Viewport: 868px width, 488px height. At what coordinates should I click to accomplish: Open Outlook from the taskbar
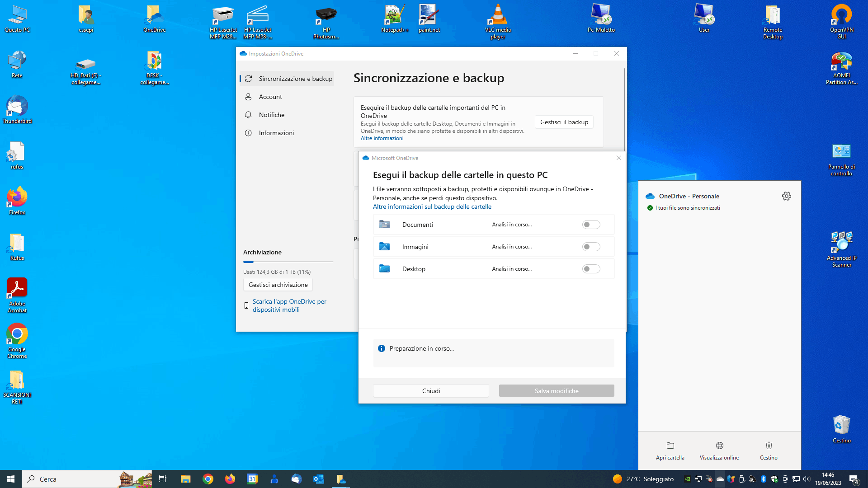click(x=319, y=479)
